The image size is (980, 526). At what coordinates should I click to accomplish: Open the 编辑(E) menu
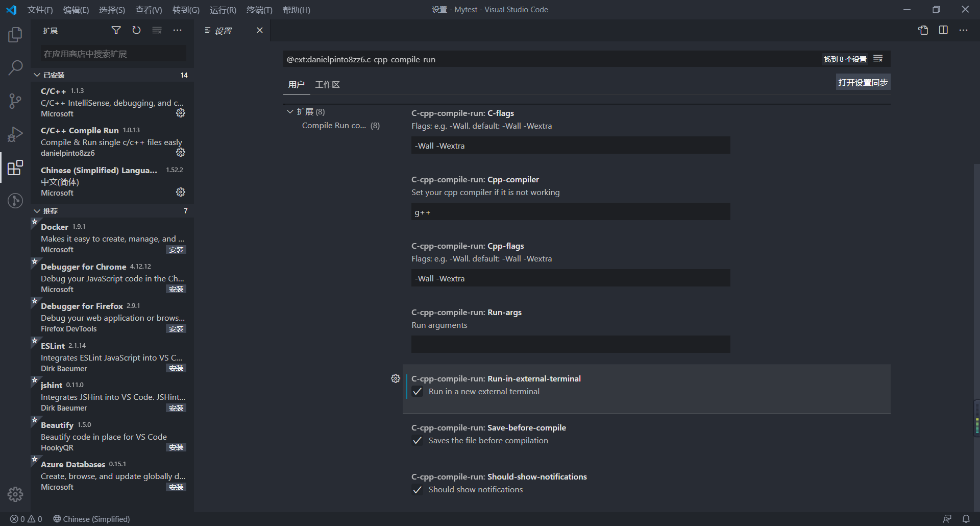[x=76, y=10]
